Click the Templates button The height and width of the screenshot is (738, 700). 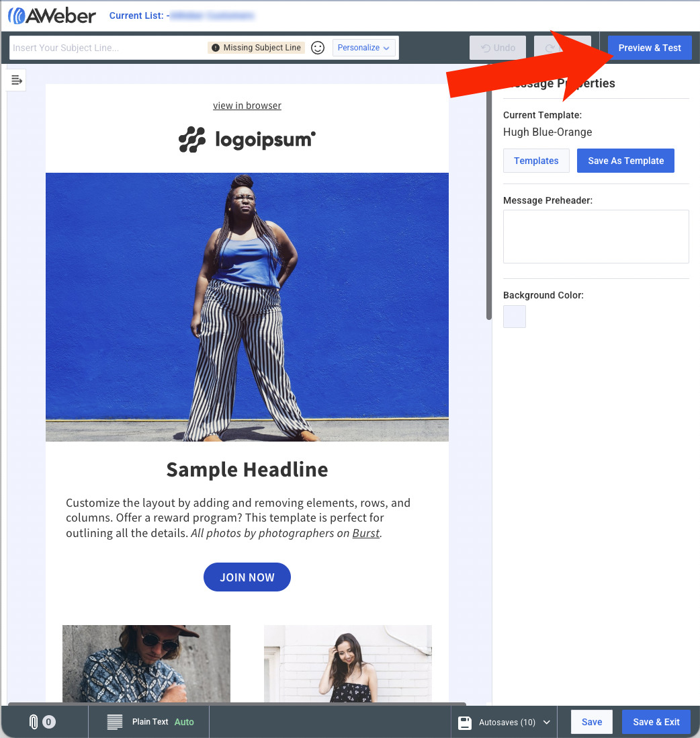tap(536, 161)
